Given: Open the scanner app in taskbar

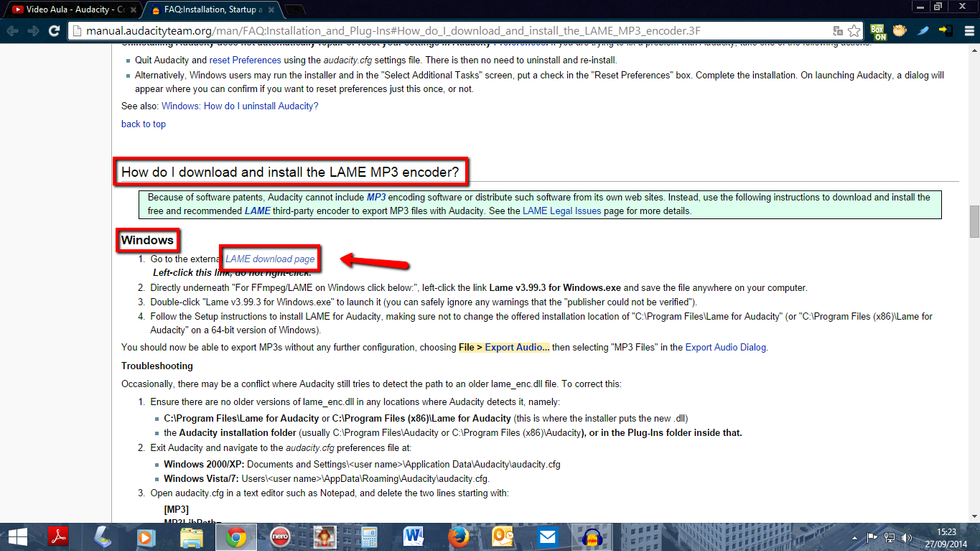Looking at the screenshot, I should [102, 537].
